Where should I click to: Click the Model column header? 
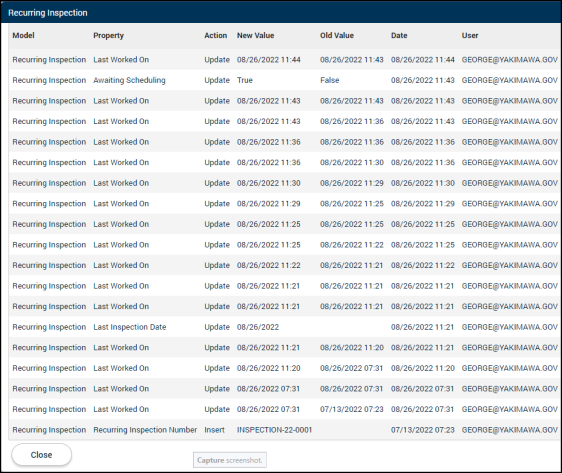click(23, 35)
